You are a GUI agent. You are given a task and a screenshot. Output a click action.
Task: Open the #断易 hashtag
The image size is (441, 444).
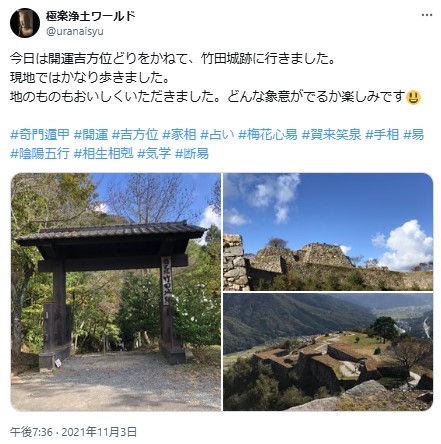(x=192, y=153)
